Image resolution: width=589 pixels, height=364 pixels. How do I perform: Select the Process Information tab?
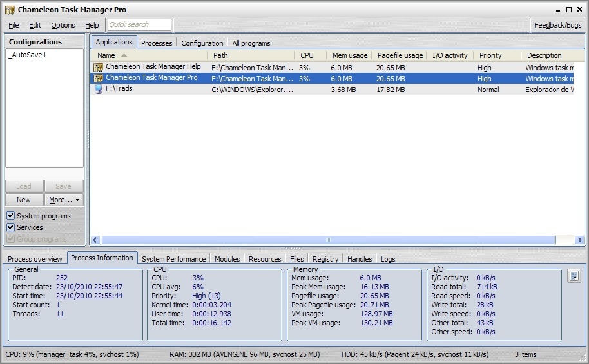(x=102, y=258)
